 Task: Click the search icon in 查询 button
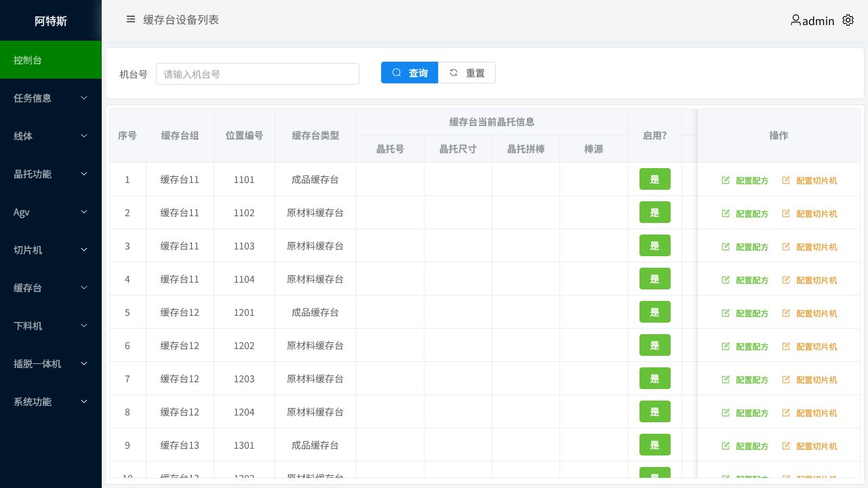(397, 73)
